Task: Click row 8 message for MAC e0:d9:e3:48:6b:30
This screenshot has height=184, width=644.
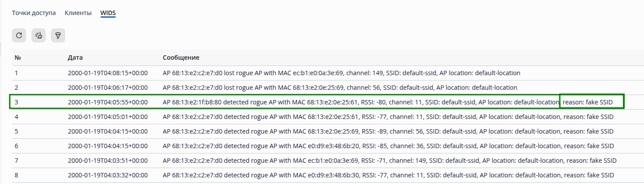Action: point(388,175)
